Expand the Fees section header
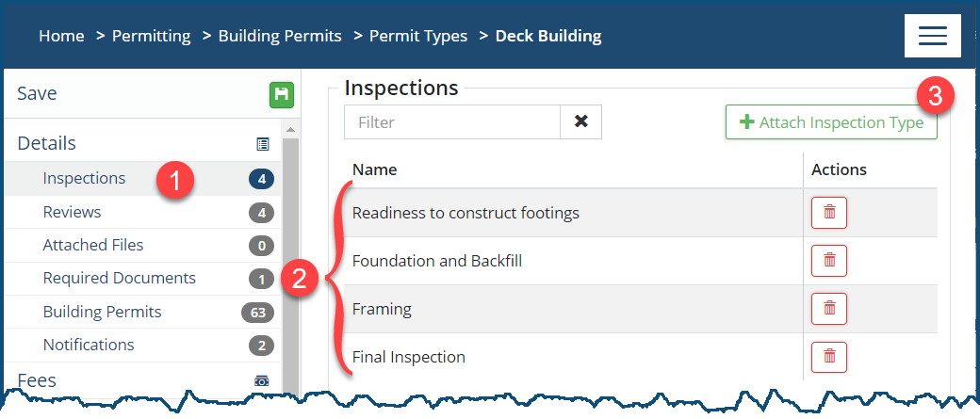The height and width of the screenshot is (419, 980). point(38,380)
